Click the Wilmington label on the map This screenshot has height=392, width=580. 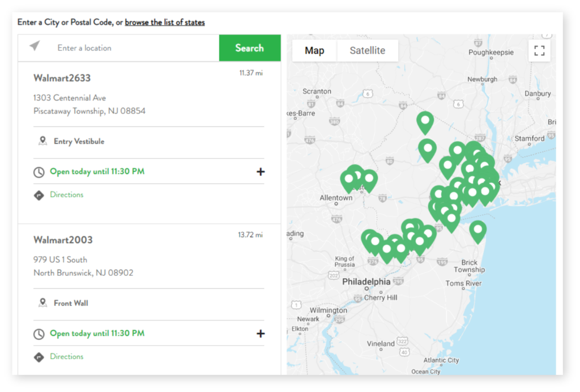(x=329, y=310)
